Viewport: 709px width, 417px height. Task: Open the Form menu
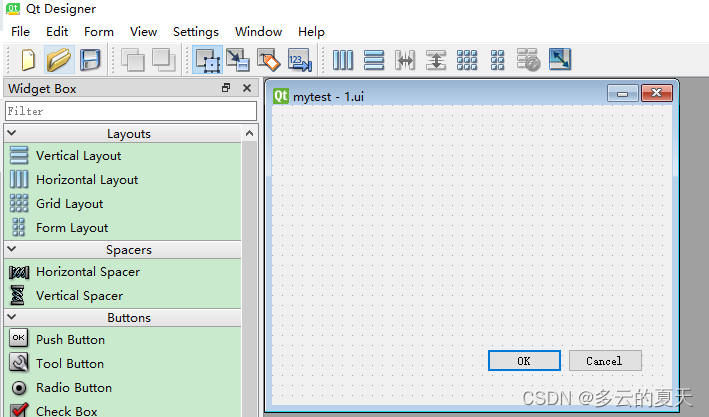point(99,32)
